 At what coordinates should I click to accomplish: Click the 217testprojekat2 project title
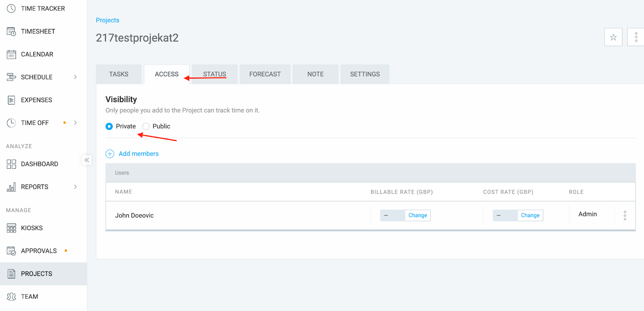pyautogui.click(x=137, y=38)
